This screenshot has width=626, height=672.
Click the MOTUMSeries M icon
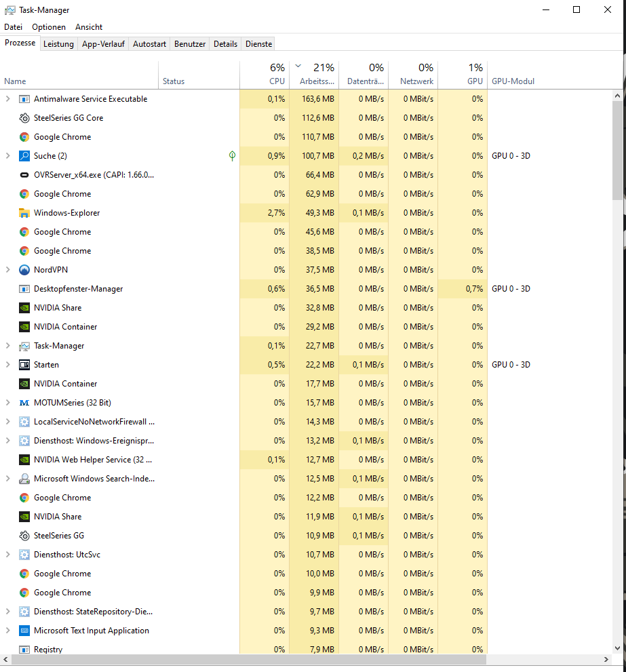(24, 403)
